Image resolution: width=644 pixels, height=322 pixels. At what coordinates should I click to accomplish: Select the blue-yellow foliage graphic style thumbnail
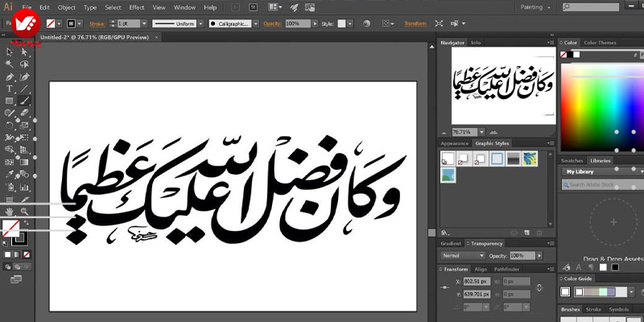[530, 159]
